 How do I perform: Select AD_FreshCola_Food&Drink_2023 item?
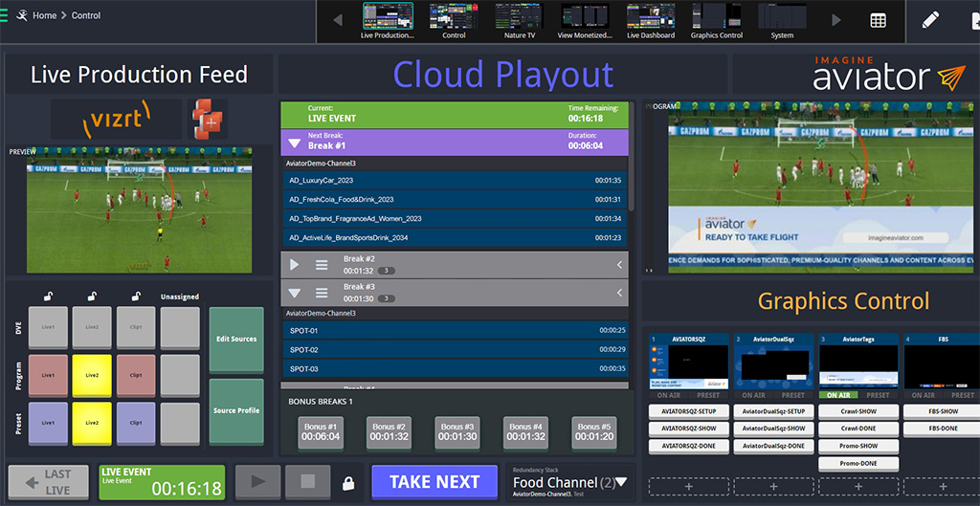click(x=455, y=200)
